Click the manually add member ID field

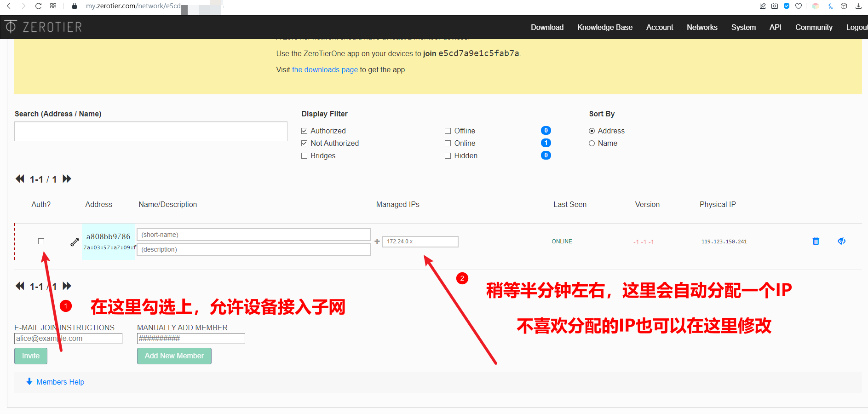191,339
